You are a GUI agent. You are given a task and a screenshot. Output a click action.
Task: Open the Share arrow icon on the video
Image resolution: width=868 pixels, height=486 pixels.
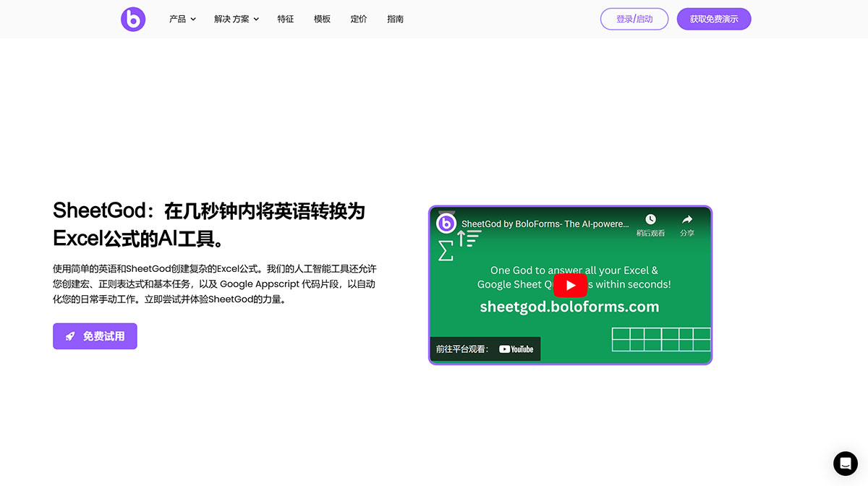(x=686, y=219)
